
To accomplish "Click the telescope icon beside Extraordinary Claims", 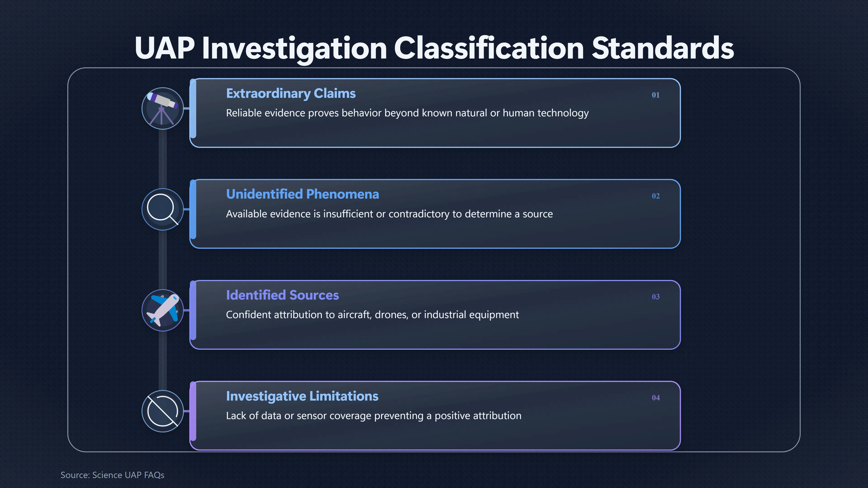I will [163, 108].
